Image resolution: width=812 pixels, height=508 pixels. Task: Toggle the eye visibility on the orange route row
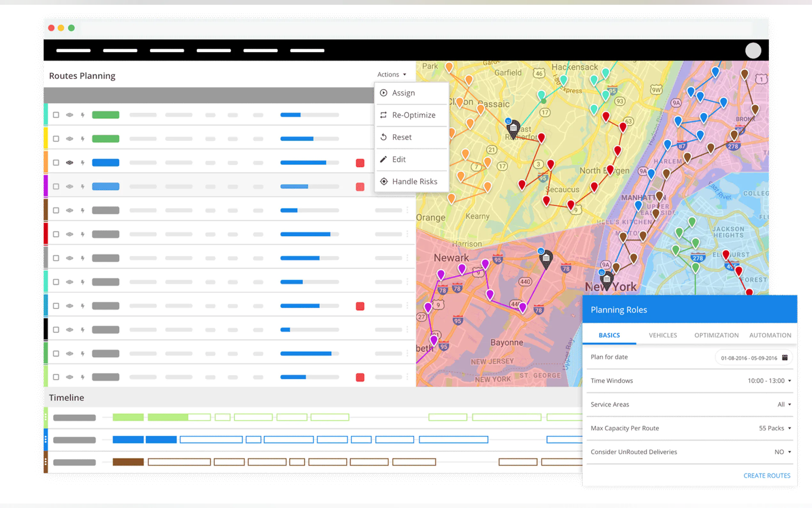(x=69, y=163)
